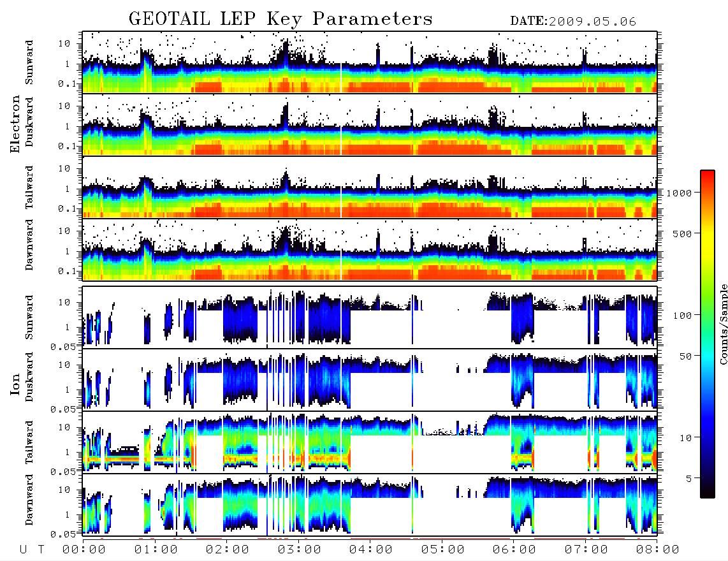This screenshot has height=561, width=728.
Task: Click the 08:00 time tick label
Action: point(657,550)
